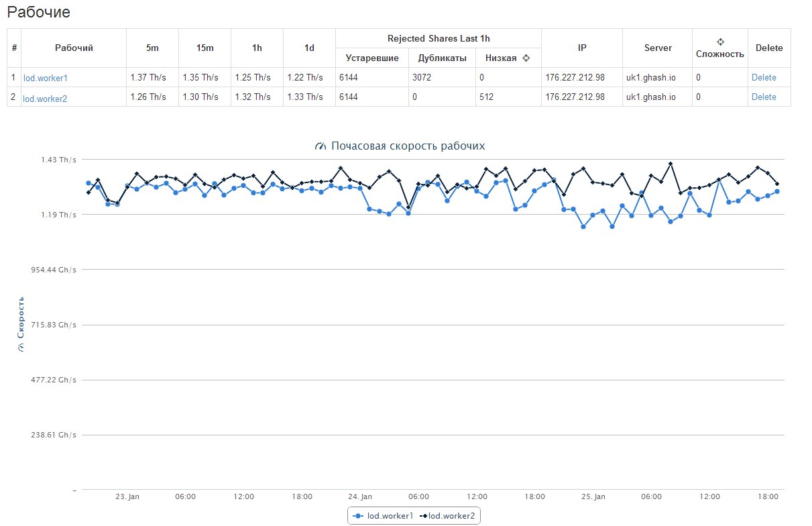Click the Дубликаты column header

coord(442,58)
